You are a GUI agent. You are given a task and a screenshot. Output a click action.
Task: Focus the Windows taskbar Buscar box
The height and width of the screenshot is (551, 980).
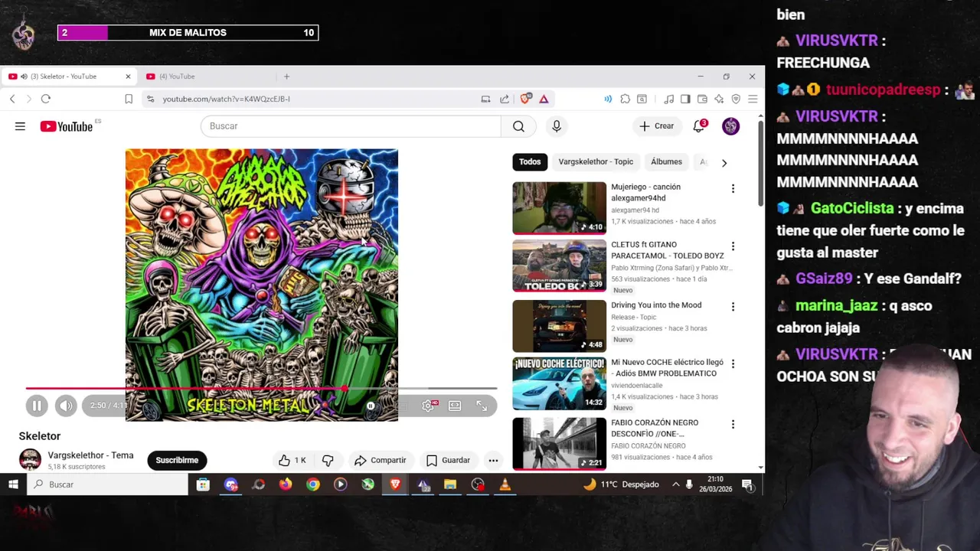(107, 484)
